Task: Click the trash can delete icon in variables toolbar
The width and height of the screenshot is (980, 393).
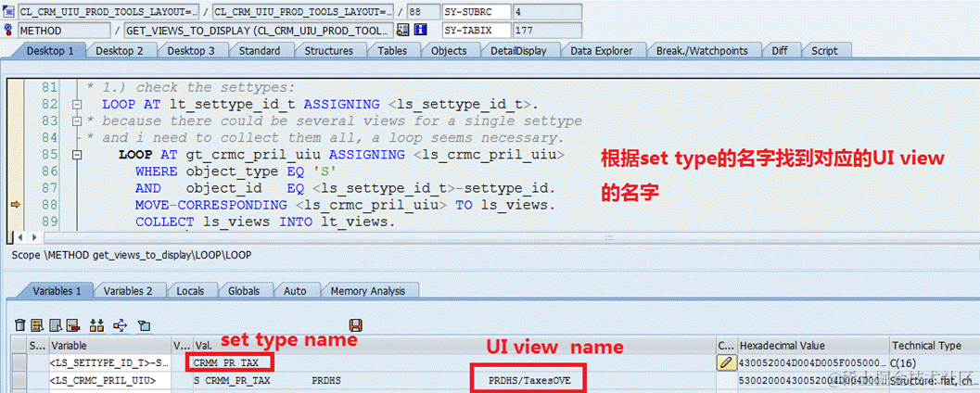Action: (20, 325)
